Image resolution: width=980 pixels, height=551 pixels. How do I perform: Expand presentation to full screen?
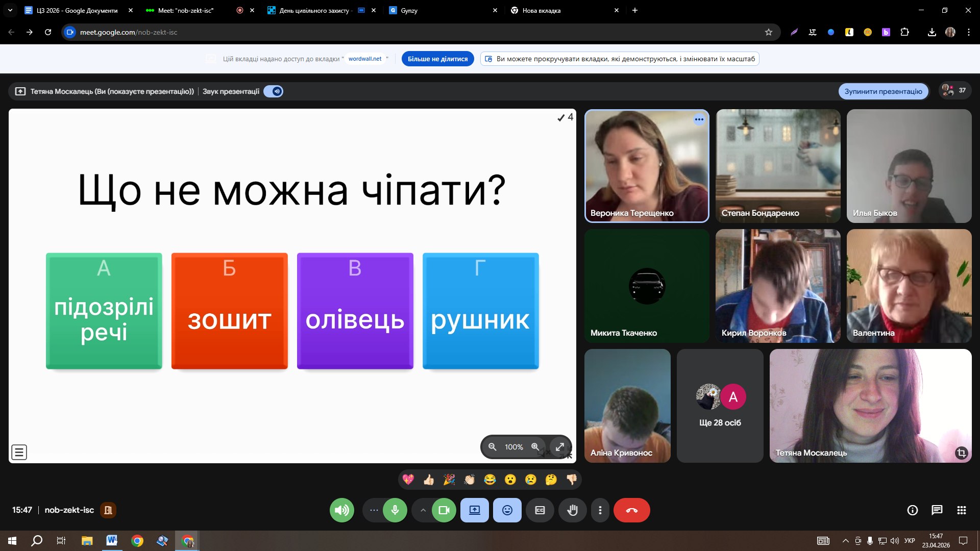point(560,447)
